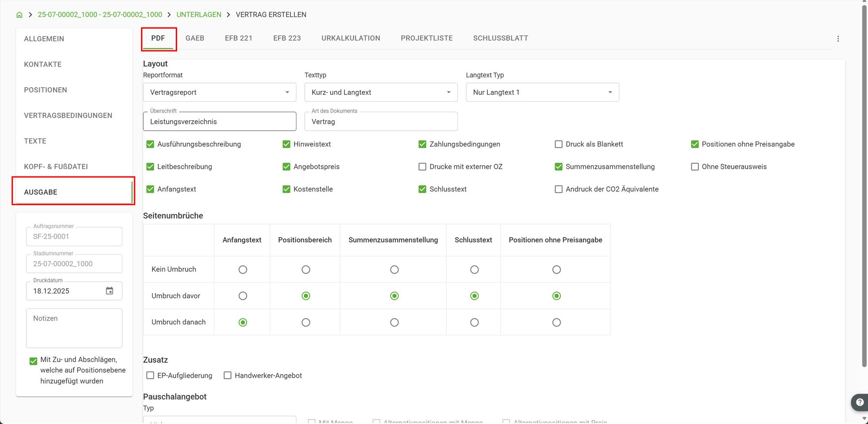Check the Handwerker-Angebot option
Viewport: 868px width, 424px height.
click(x=227, y=375)
